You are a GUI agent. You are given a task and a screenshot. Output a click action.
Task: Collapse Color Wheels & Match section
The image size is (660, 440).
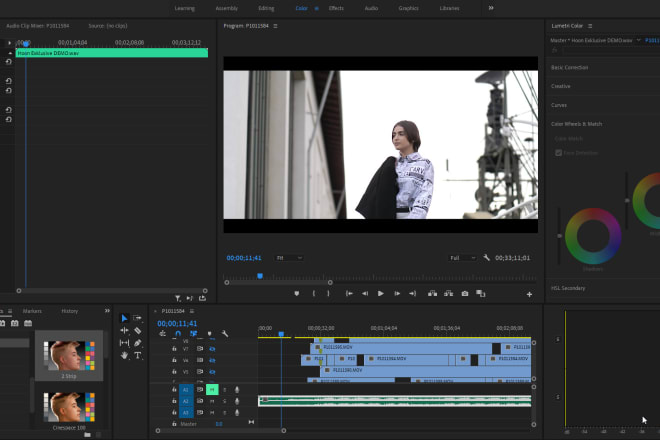point(577,124)
